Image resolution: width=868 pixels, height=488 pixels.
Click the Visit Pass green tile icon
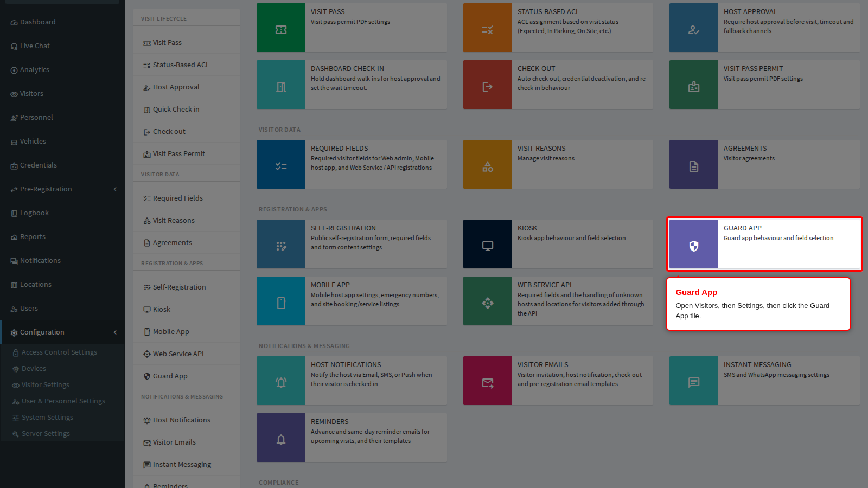281,28
